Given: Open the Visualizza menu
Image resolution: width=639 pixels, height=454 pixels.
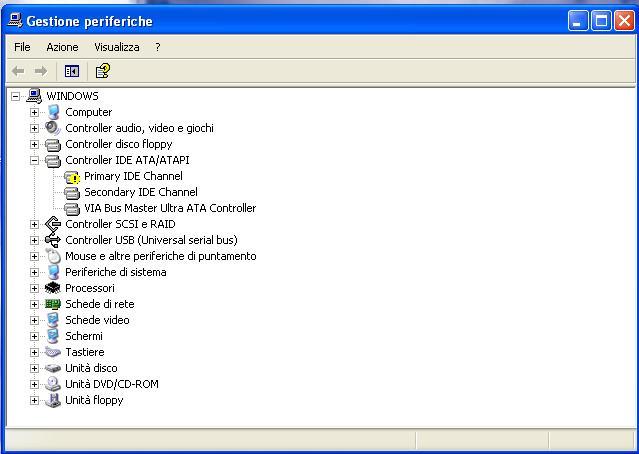Looking at the screenshot, I should pos(117,47).
